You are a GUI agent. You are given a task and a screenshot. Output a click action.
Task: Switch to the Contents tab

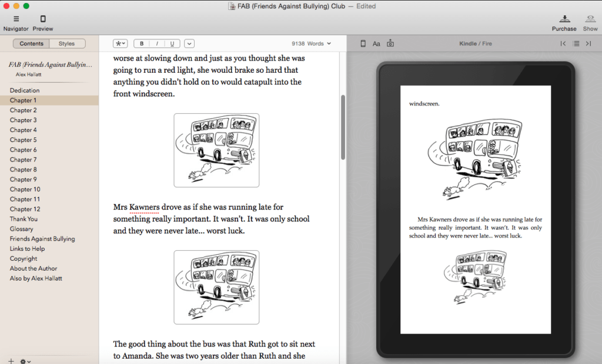[x=31, y=43]
